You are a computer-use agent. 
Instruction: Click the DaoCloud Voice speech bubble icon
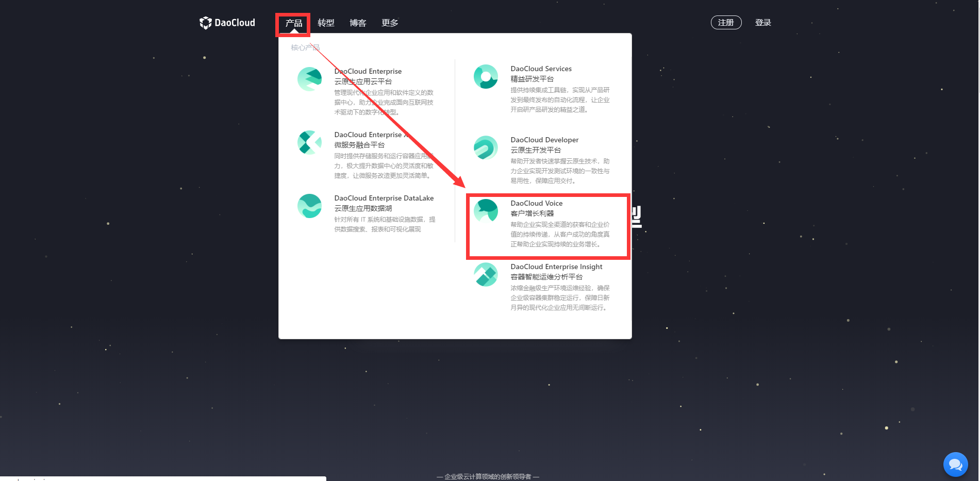click(486, 211)
